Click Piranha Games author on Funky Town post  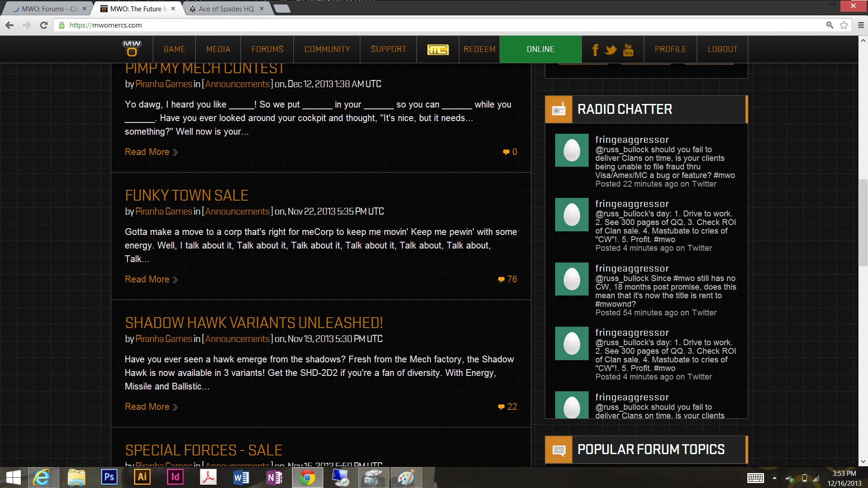(164, 211)
